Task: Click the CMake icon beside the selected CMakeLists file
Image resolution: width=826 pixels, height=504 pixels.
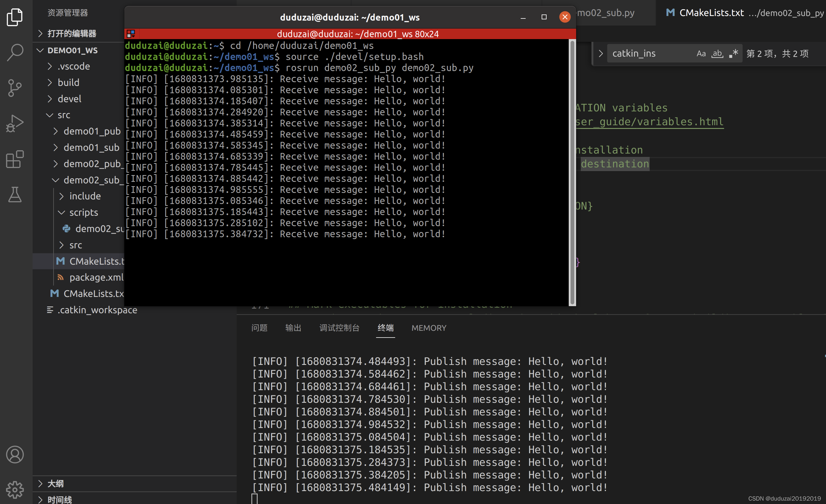Action: pos(60,261)
